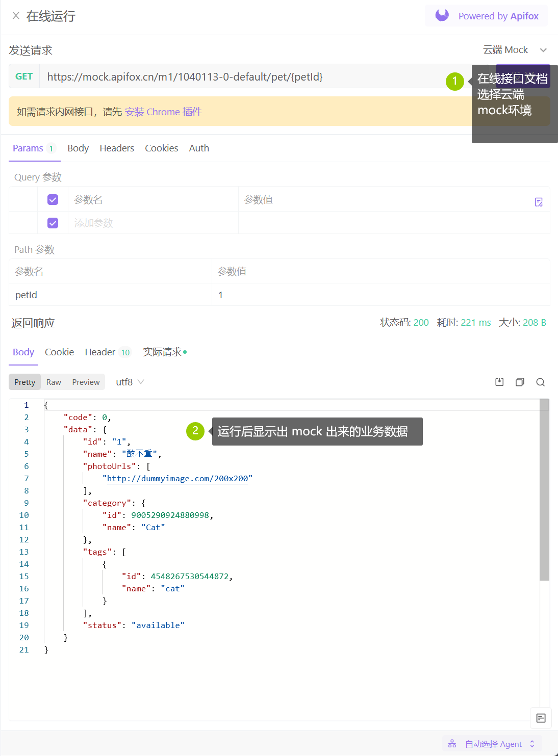
Task: Open bulk edit for Query parameters
Action: [x=539, y=202]
